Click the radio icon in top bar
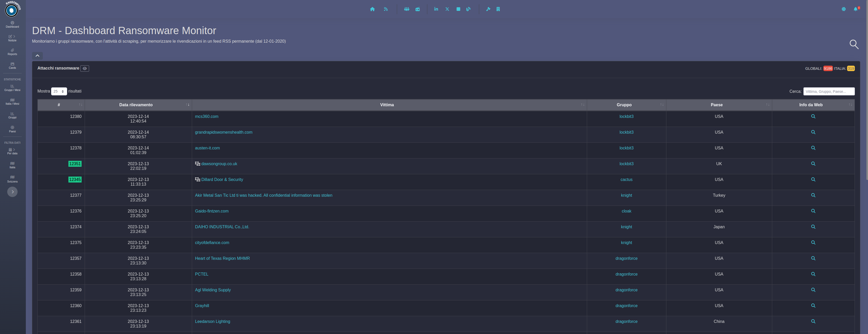Viewport: 868px width, 334px height. click(x=417, y=9)
